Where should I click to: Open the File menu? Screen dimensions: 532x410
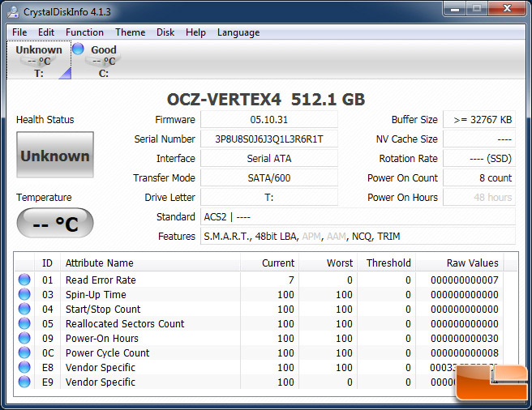tap(19, 32)
